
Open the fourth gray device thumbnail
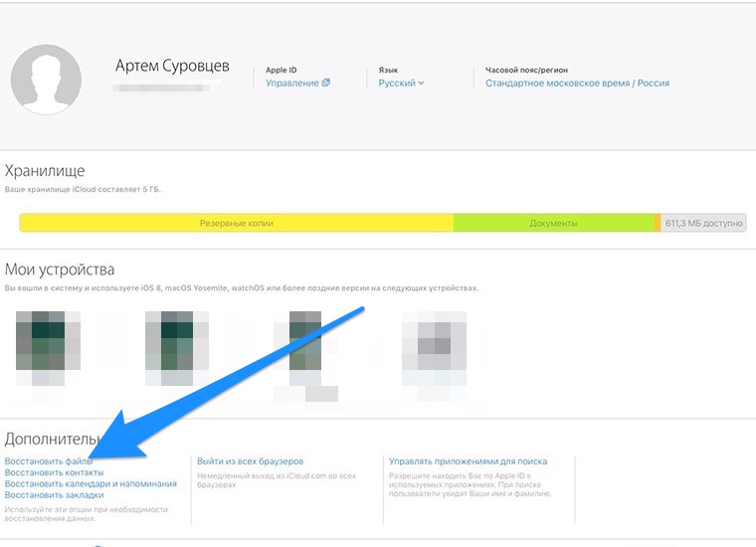coord(434,348)
